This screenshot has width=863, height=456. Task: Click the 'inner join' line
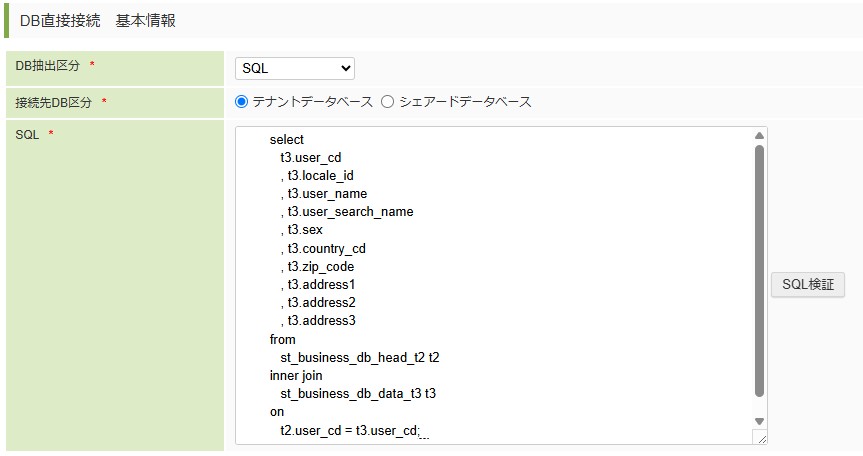pyautogui.click(x=296, y=376)
